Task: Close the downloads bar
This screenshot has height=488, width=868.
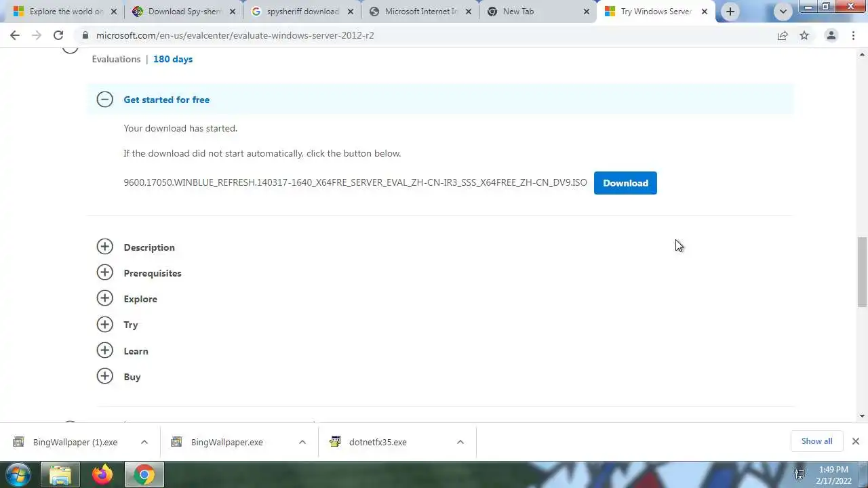Action: 855,441
